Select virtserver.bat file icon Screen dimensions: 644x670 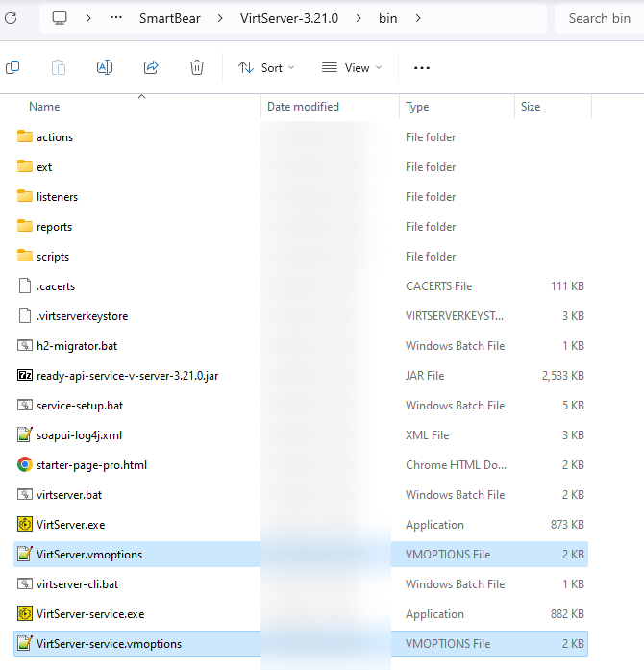click(x=25, y=494)
